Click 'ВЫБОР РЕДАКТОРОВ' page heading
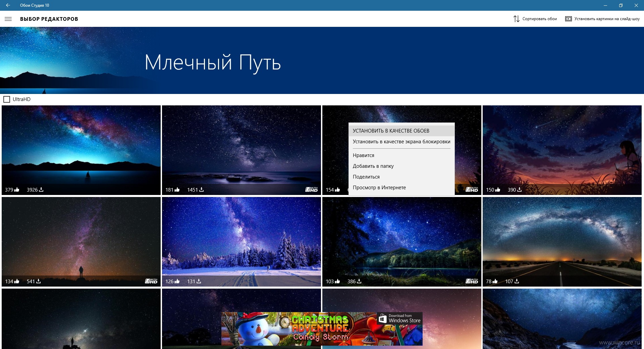Image resolution: width=644 pixels, height=349 pixels. [49, 19]
